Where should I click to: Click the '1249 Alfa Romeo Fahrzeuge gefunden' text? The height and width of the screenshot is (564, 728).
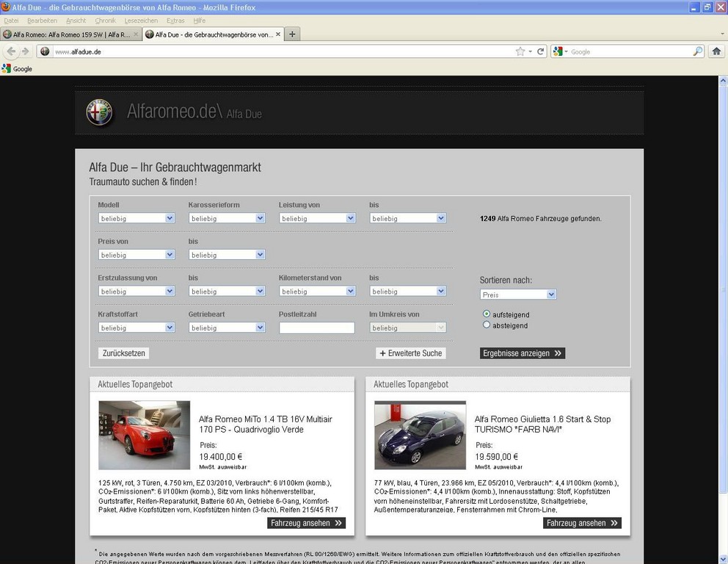540,218
